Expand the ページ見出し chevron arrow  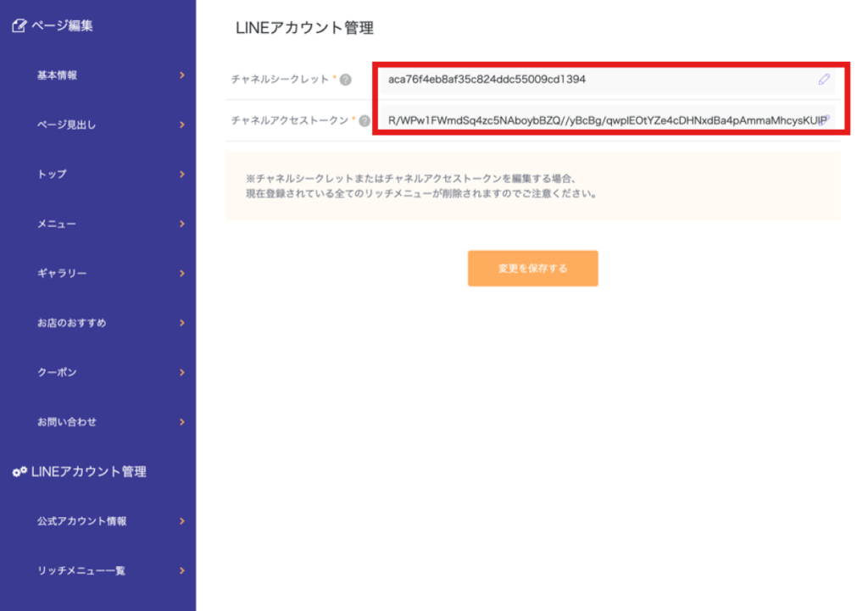point(181,125)
